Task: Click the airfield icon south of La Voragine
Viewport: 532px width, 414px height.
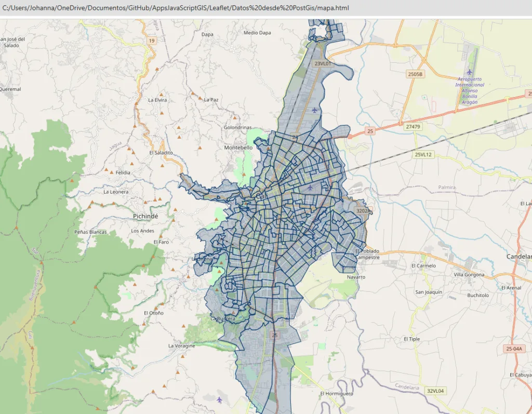Action: [x=219, y=399]
